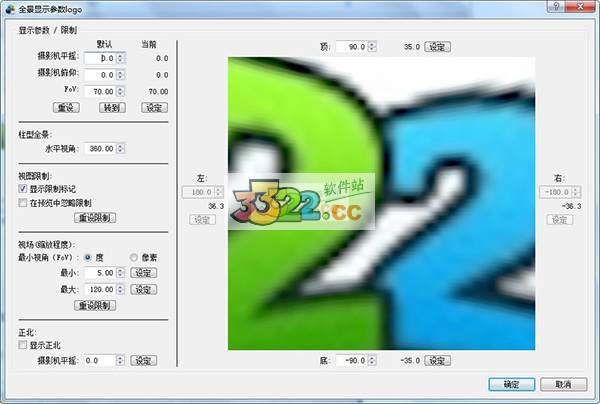Click stepper arrows of FoV 70.00 field
Screen dimensions: 600x404
pyautogui.click(x=121, y=91)
